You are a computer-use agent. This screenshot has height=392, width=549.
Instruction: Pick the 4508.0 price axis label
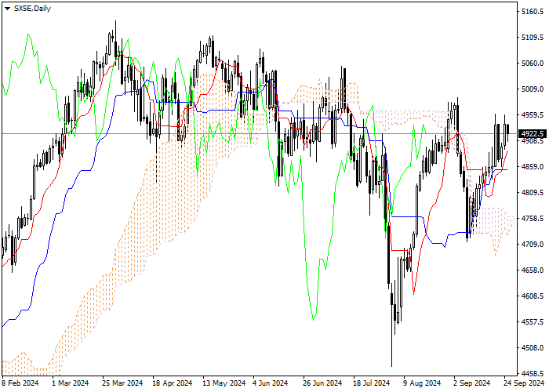click(x=533, y=348)
